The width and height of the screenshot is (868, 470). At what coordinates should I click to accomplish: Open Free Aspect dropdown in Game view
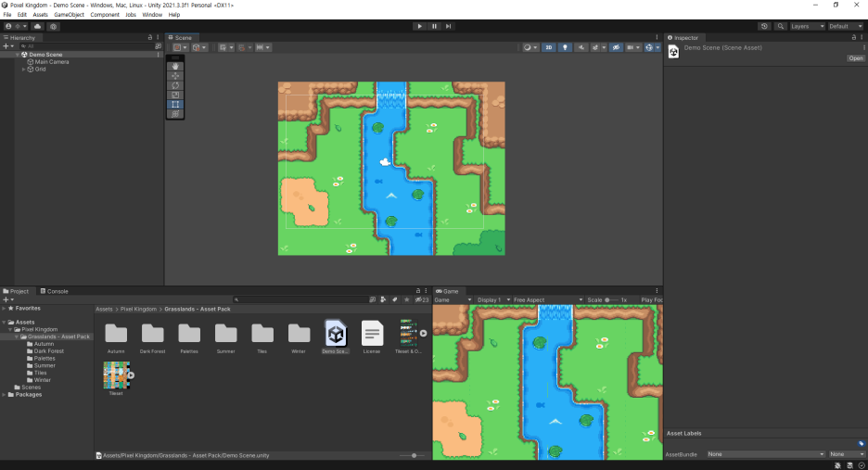coord(547,300)
